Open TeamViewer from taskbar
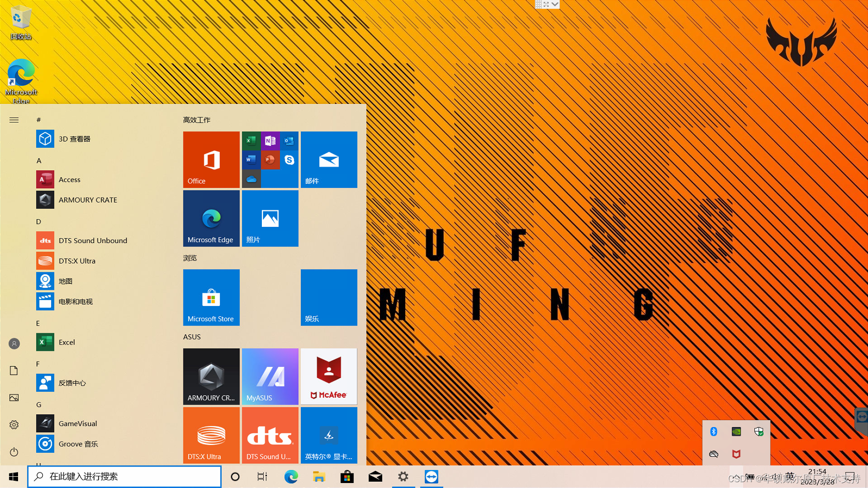 [x=432, y=477]
